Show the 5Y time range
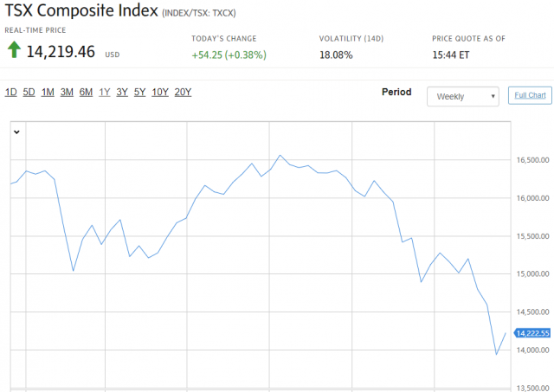This screenshot has height=392, width=554. pyautogui.click(x=139, y=93)
